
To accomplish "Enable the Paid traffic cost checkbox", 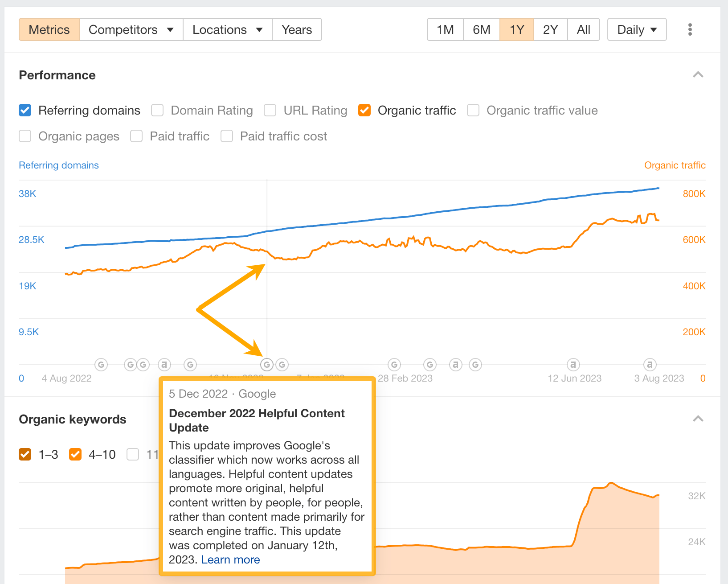I will [x=227, y=136].
